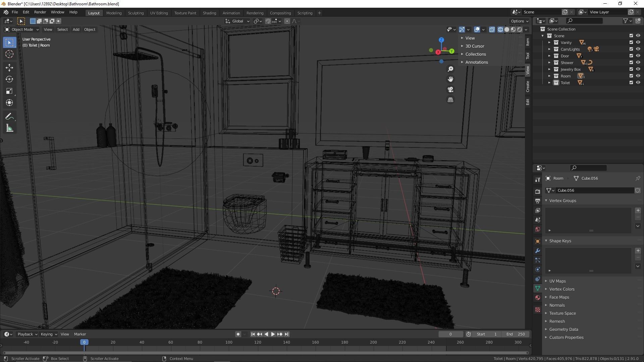Switch perspective/orthographic grid icon
The image size is (644, 362).
pyautogui.click(x=450, y=100)
